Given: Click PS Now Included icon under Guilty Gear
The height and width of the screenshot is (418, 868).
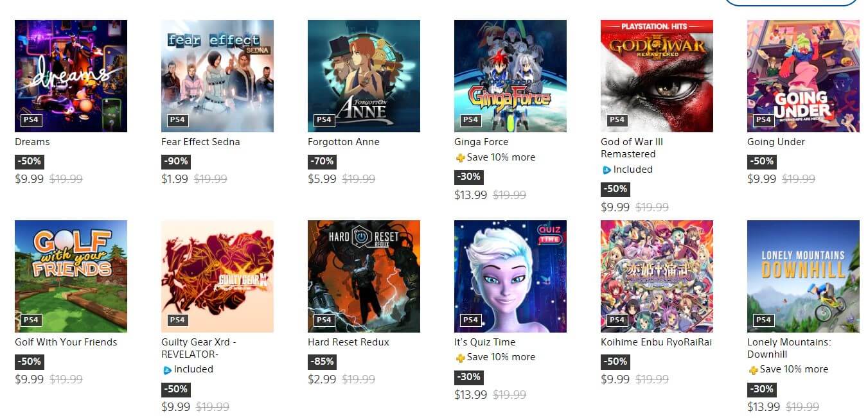Looking at the screenshot, I should [x=167, y=370].
